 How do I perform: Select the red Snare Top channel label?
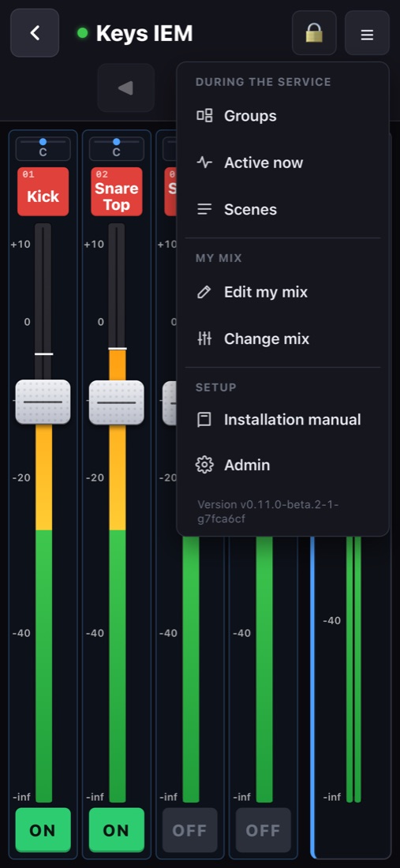coord(116,192)
